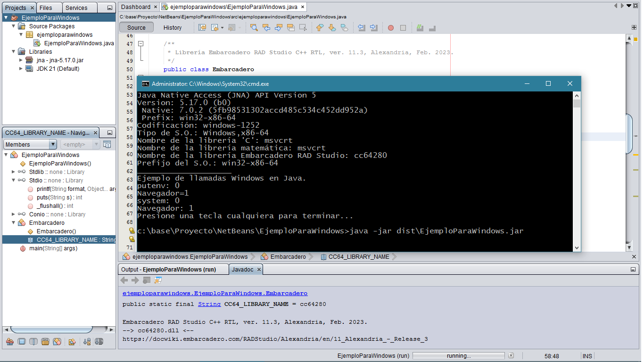644x362 pixels.
Task: Expand the Stdlib node in Navigator
Action: pyautogui.click(x=13, y=172)
